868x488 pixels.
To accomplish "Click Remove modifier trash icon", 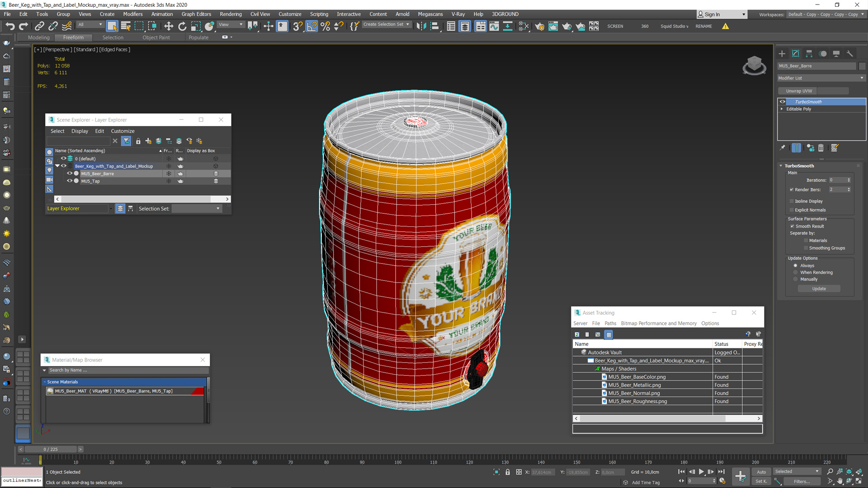I will click(x=821, y=148).
